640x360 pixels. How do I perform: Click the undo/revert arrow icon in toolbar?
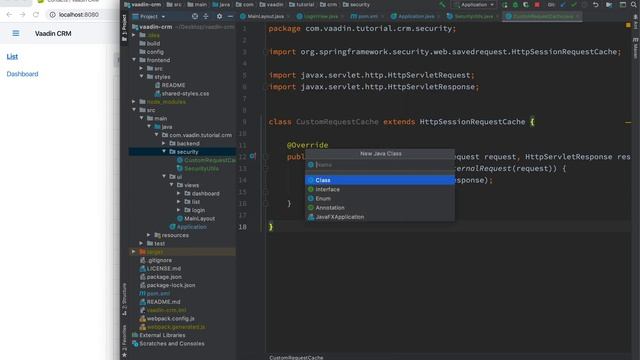596,4
